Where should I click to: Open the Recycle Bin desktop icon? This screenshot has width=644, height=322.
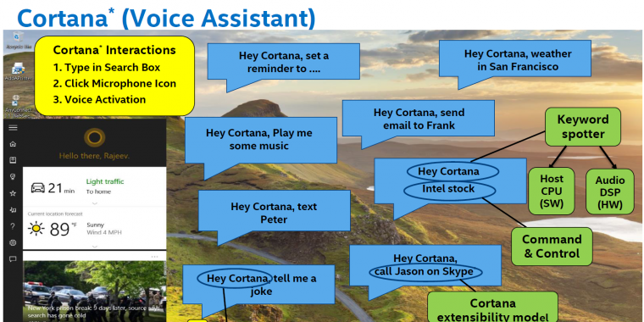[x=19, y=41]
